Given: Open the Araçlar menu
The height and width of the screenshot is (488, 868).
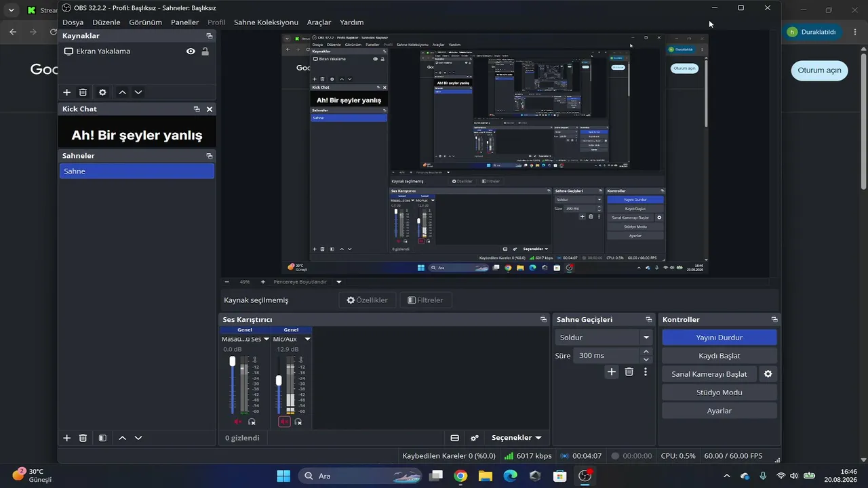Looking at the screenshot, I should [319, 22].
